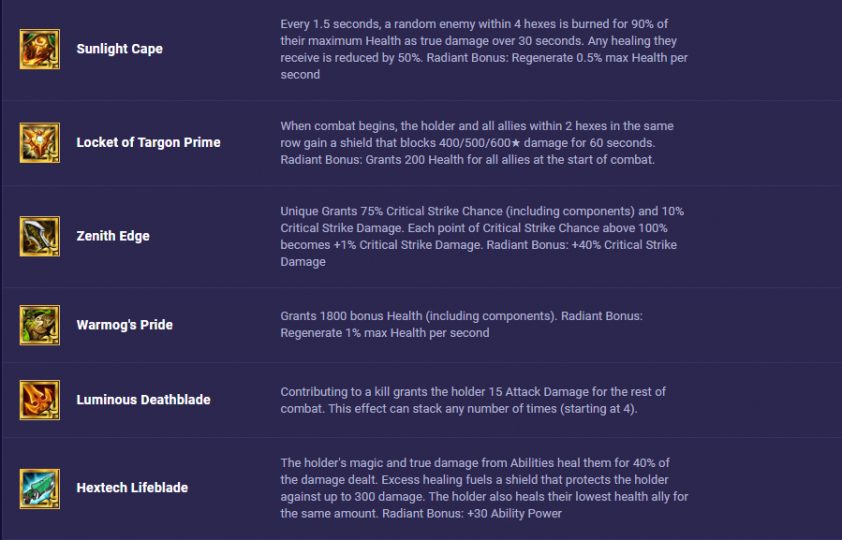The height and width of the screenshot is (540, 842).
Task: Click the Hextech Lifeblade item icon
Action: [40, 488]
